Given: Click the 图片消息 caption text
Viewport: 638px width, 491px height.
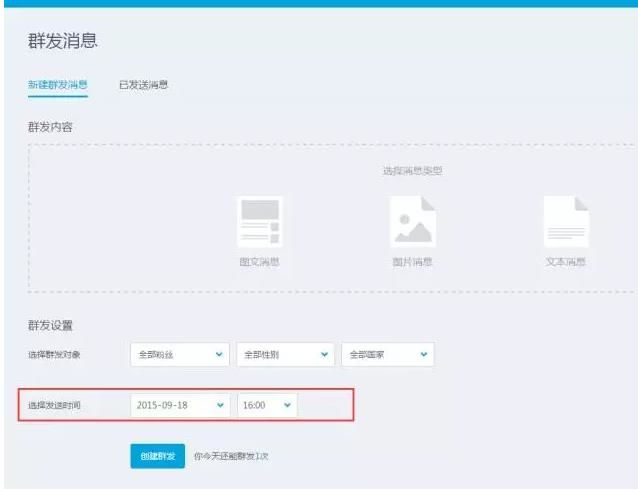Looking at the screenshot, I should coord(412,262).
